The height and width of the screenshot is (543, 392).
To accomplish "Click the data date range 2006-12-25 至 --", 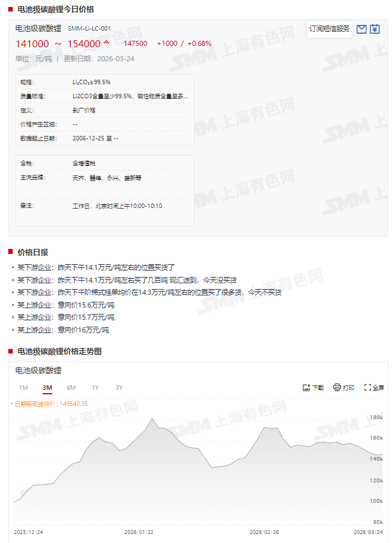I will [96, 138].
